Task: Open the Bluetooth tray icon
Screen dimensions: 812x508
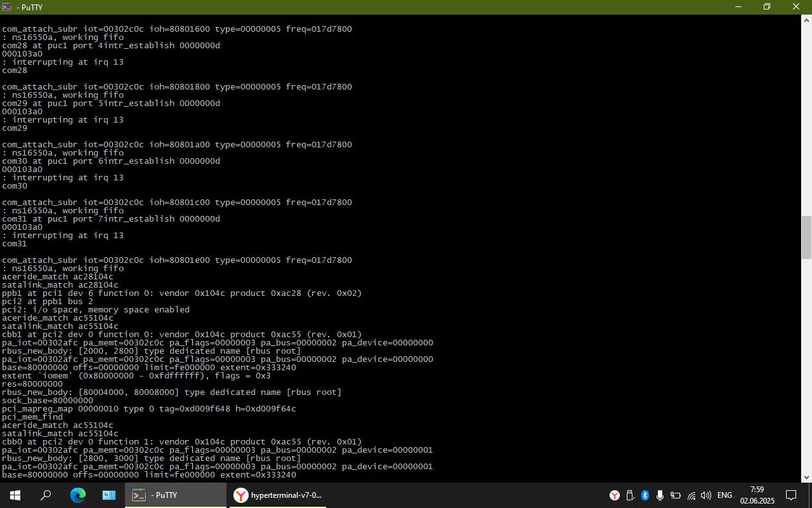Action: tap(645, 495)
